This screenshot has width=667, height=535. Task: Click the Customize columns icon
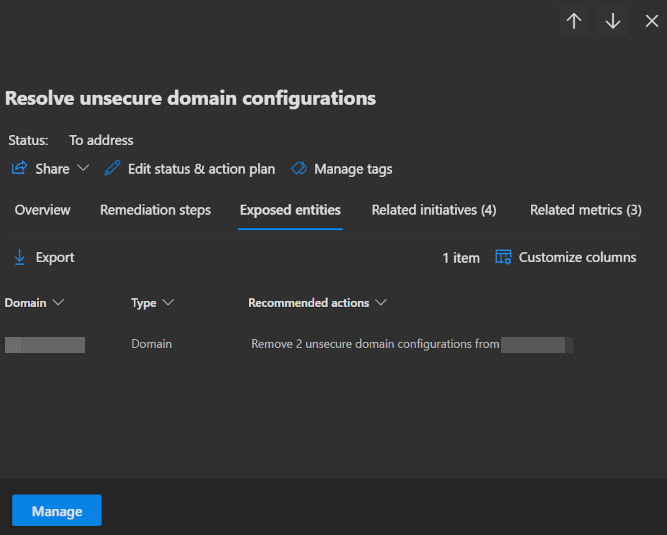pos(503,257)
